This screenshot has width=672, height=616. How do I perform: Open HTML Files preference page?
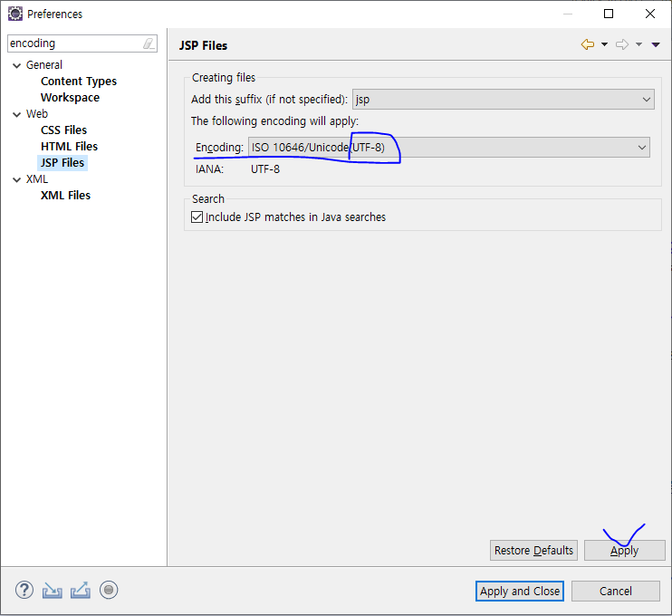pos(70,146)
